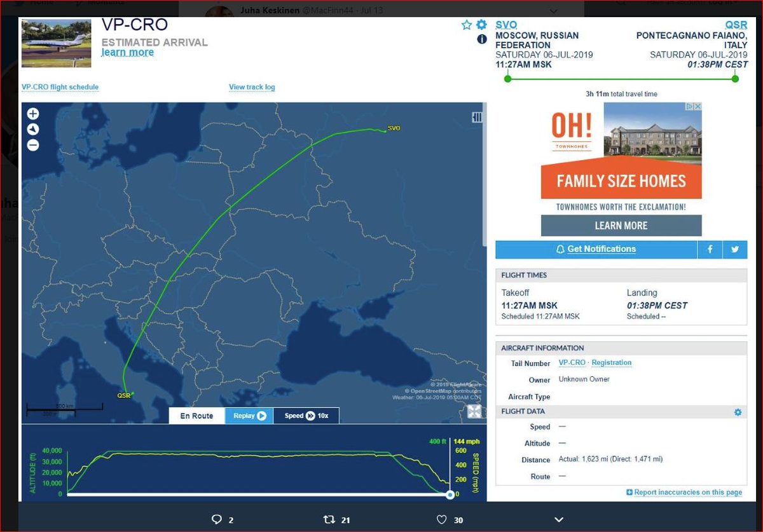Click the Takeoff 11:27AM MSK time
The width and height of the screenshot is (763, 532).
click(x=529, y=306)
